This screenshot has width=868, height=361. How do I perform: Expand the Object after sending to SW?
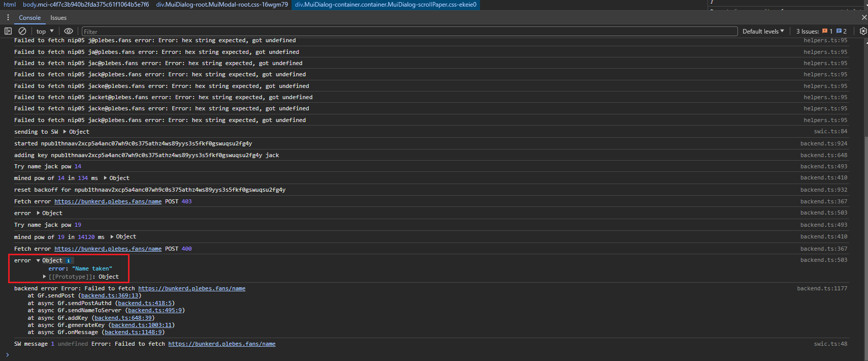[x=65, y=132]
